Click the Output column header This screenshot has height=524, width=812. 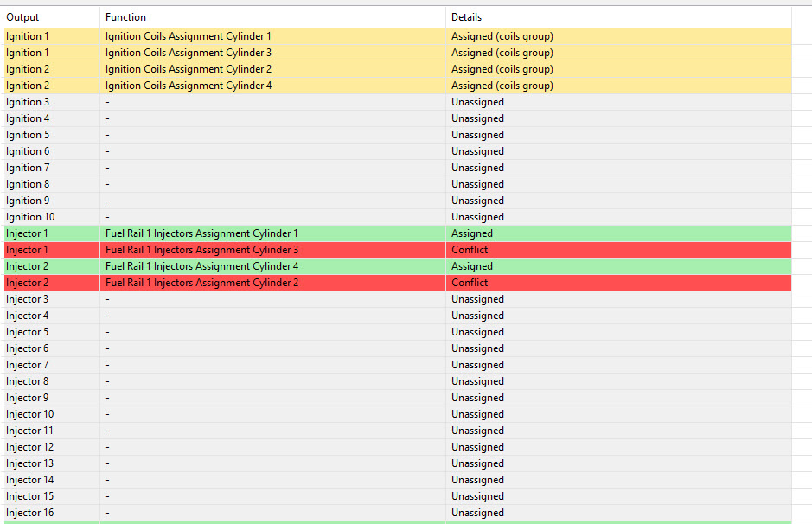point(52,17)
